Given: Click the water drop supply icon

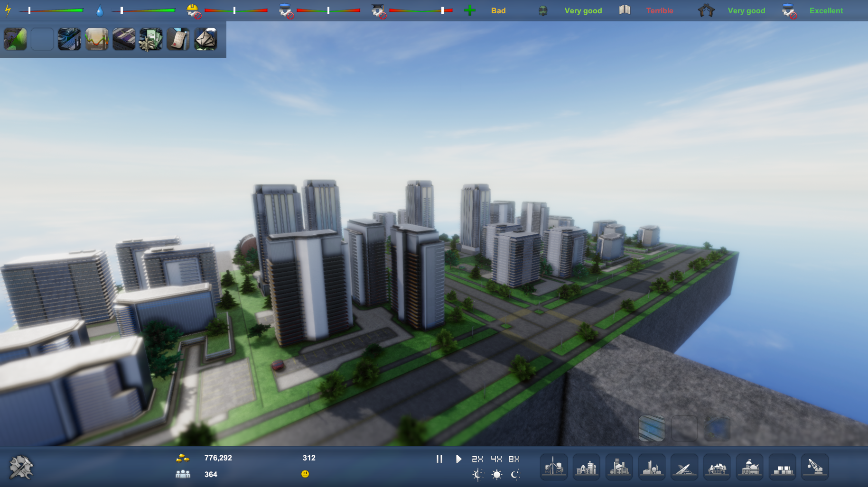Looking at the screenshot, I should coord(100,10).
